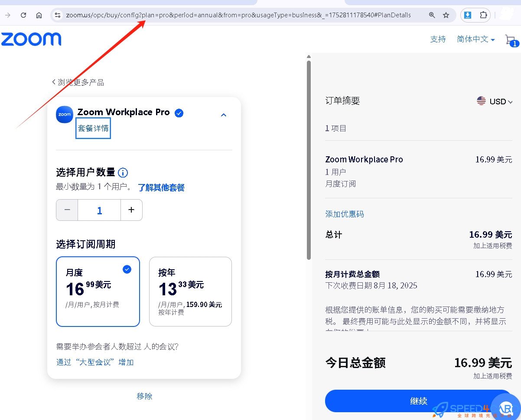Collapse the Zoom Workplace Pro card chevron

pos(224,115)
